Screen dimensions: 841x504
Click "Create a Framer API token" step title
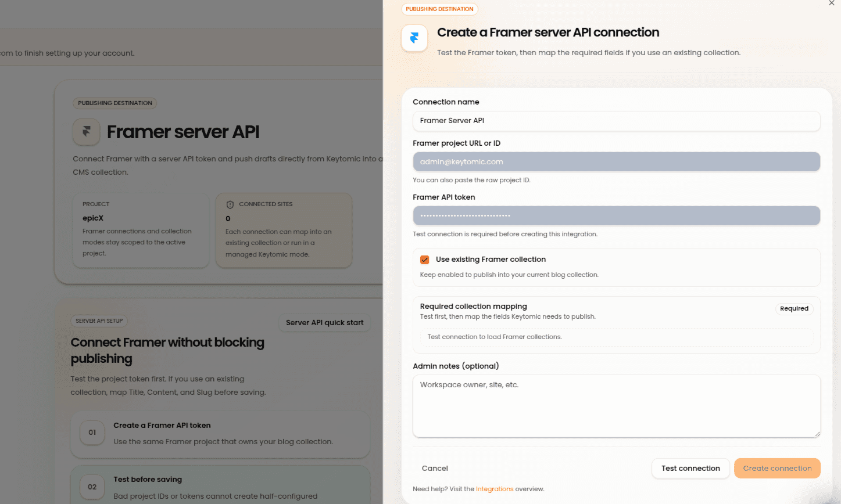click(162, 426)
